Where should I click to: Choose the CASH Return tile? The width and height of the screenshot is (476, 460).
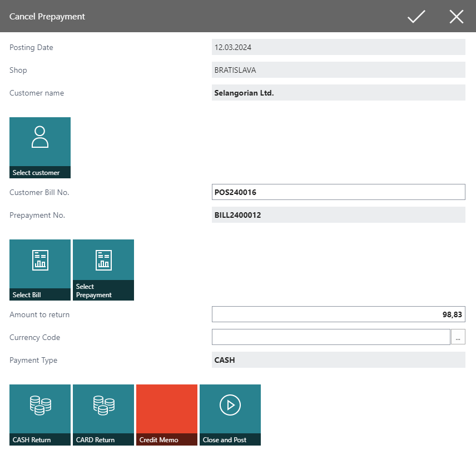coord(40,415)
